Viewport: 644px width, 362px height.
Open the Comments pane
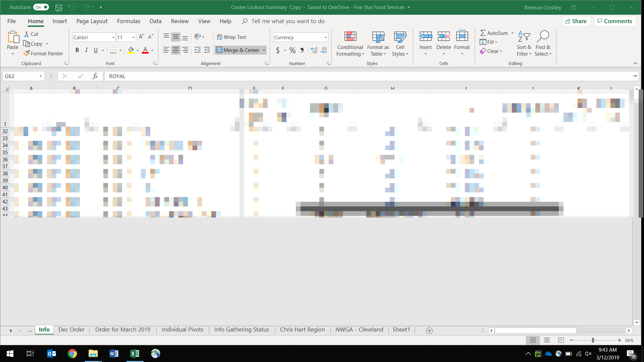point(614,21)
